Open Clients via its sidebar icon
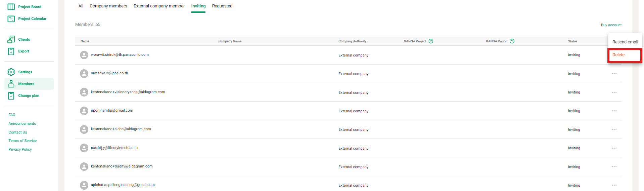644x191 pixels. (11, 39)
